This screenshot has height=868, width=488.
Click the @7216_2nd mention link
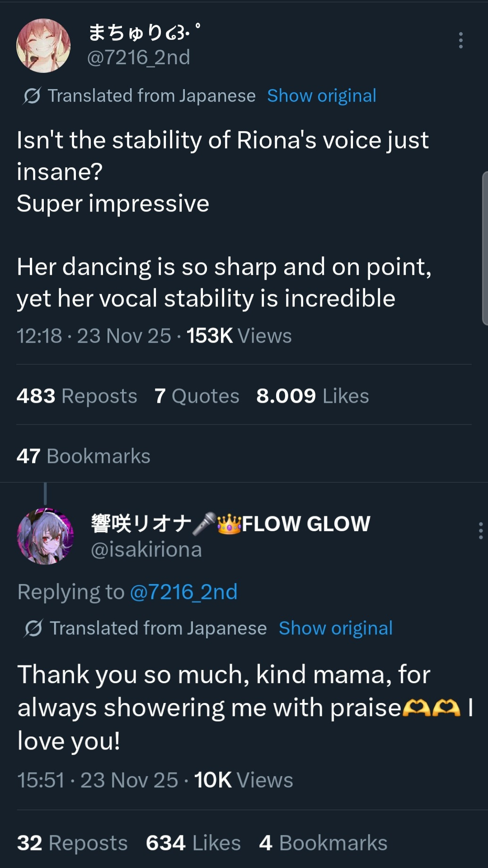click(x=183, y=592)
